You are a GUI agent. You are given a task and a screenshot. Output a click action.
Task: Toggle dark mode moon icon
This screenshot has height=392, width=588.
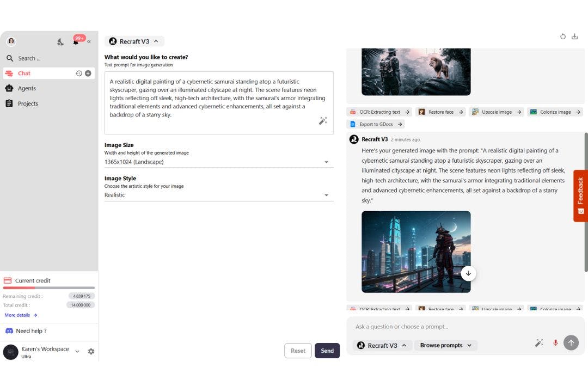point(60,41)
